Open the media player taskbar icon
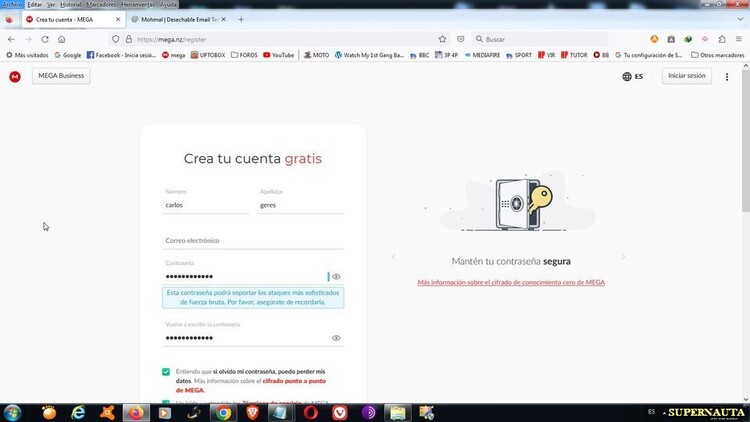 165,412
